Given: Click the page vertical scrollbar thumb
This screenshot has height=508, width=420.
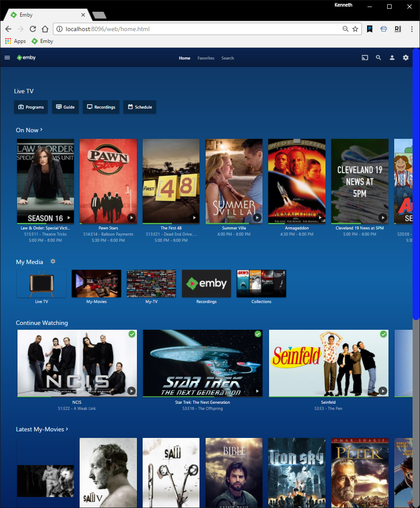Looking at the screenshot, I should [x=416, y=184].
